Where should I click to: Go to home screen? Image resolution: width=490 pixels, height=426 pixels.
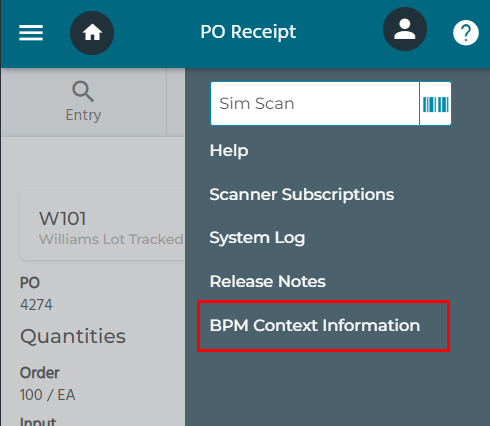tap(92, 33)
